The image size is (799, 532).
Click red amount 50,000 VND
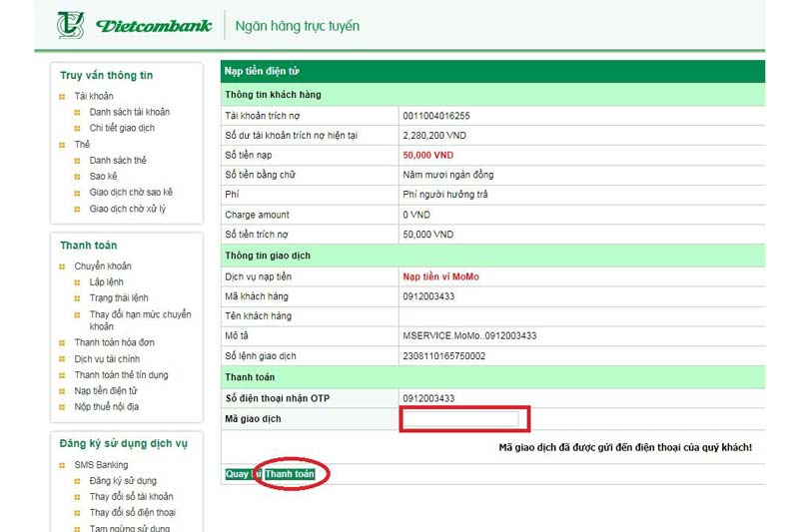pyautogui.click(x=428, y=156)
